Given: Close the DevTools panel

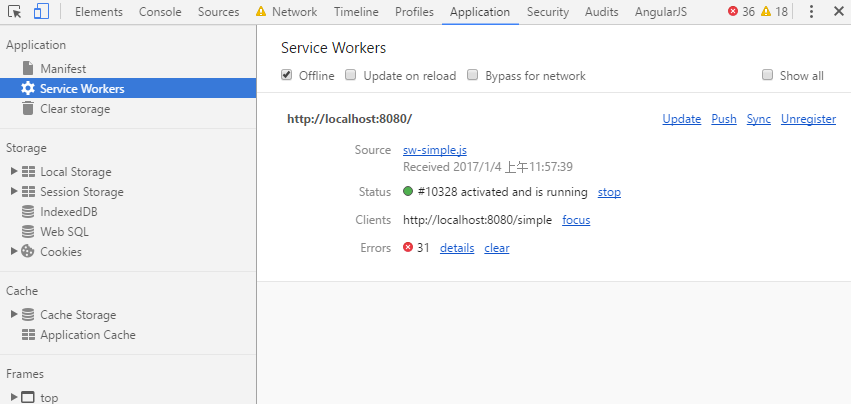Looking at the screenshot, I should 839,11.
